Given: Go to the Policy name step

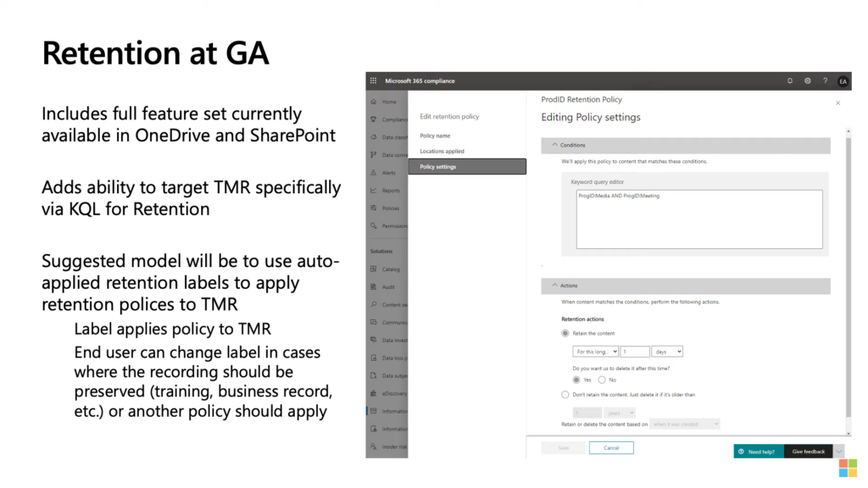Looking at the screenshot, I should pos(435,136).
